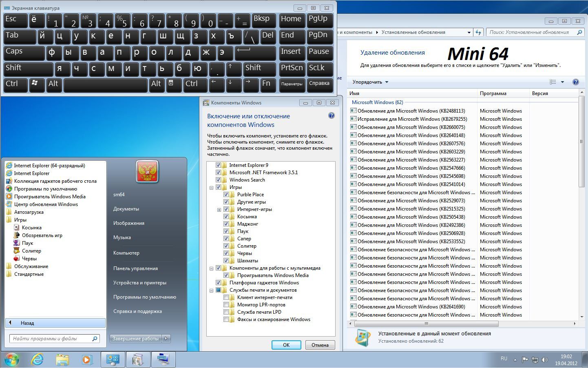Open help icon in Installed Updates toolbar
The image size is (588, 368).
pyautogui.click(x=575, y=82)
